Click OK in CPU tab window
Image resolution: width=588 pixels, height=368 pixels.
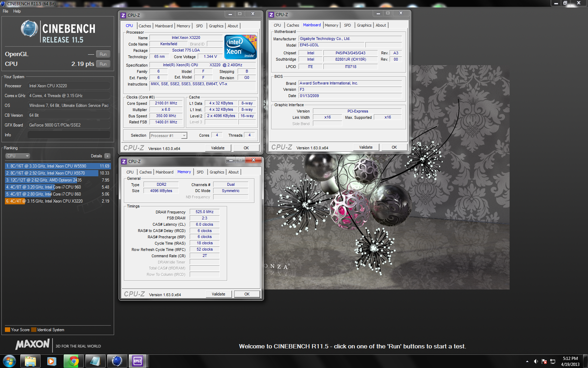tap(246, 148)
